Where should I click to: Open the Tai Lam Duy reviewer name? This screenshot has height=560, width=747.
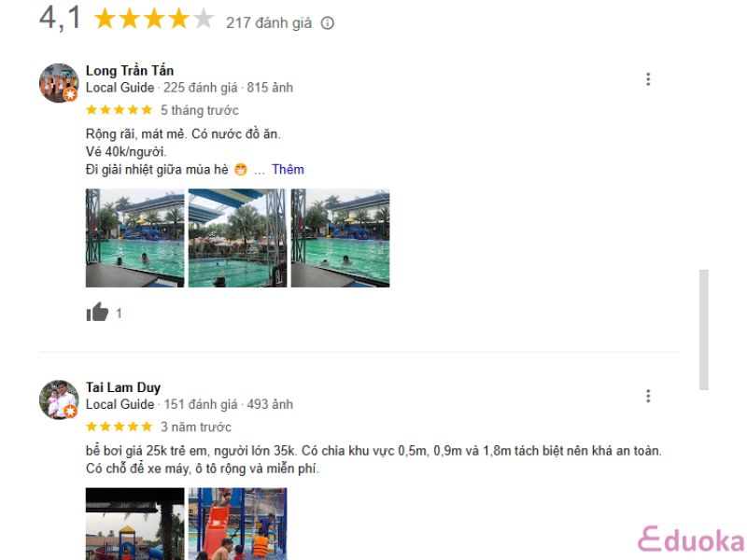(x=123, y=387)
